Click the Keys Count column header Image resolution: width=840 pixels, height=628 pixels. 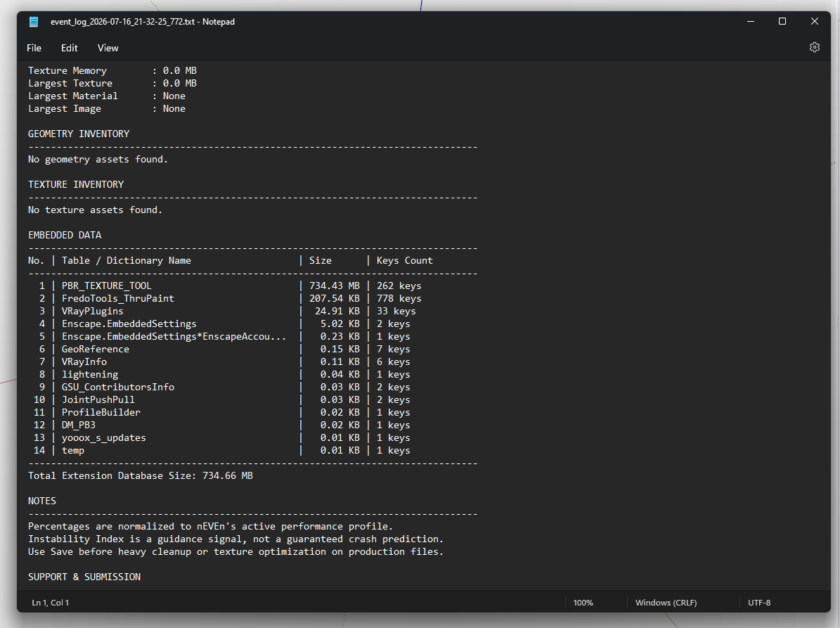(x=404, y=260)
